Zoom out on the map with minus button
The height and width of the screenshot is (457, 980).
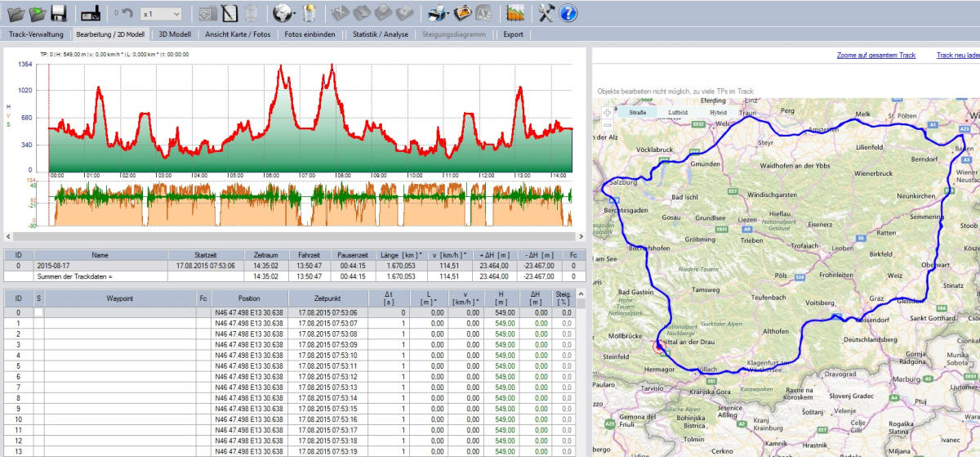pyautogui.click(x=606, y=124)
